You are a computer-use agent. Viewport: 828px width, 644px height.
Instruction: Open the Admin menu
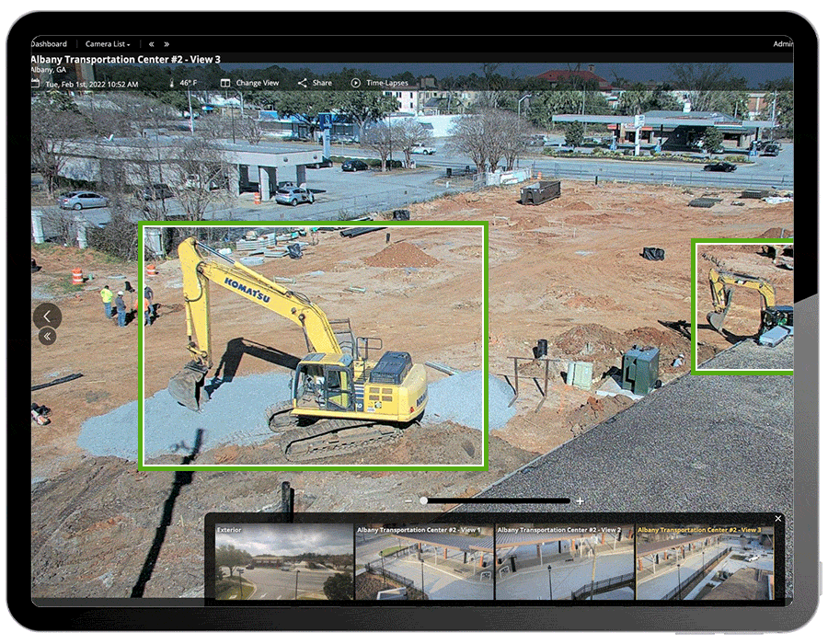781,42
